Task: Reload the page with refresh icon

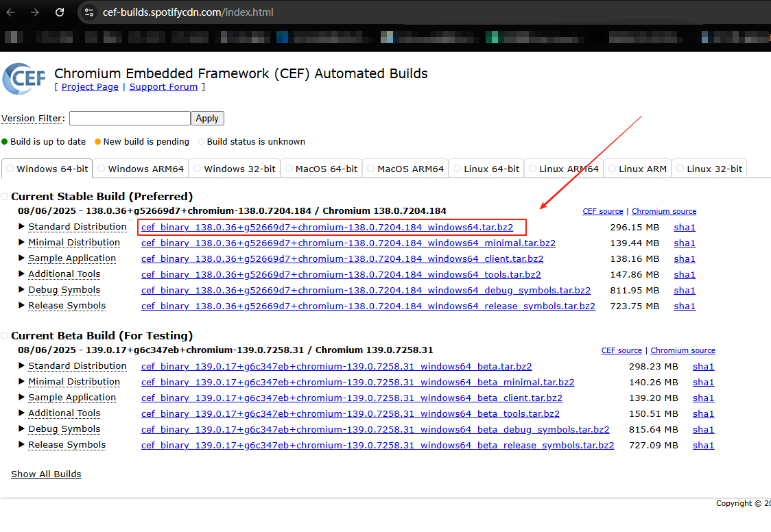Action: (x=60, y=12)
